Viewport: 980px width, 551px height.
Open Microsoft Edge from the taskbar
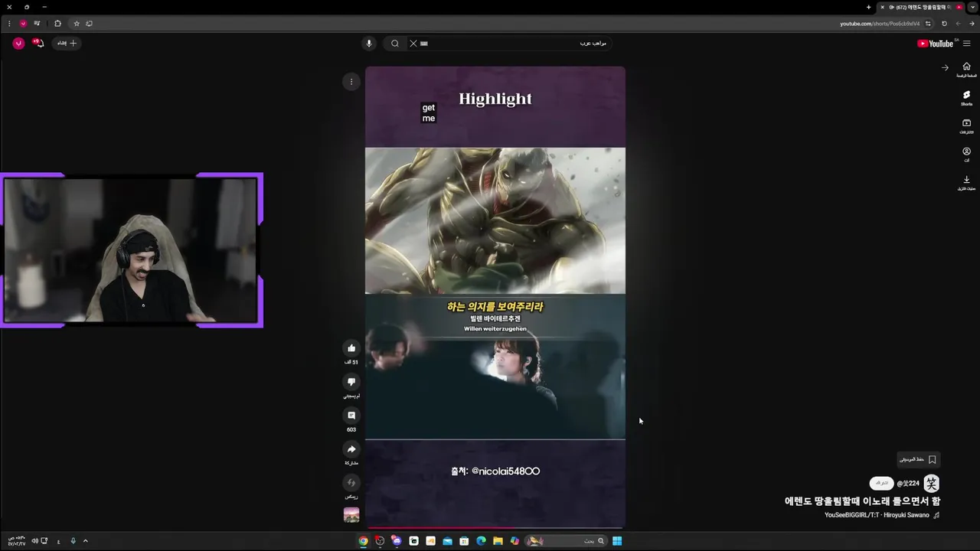[481, 541]
